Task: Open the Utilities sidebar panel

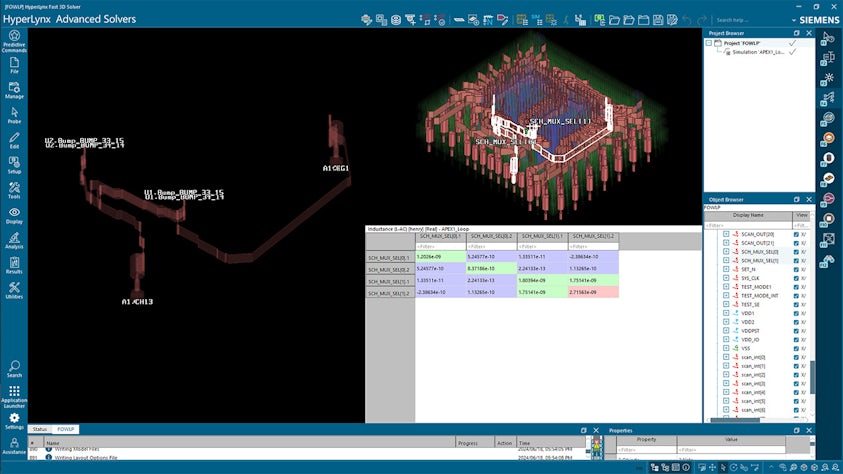Action: tap(14, 291)
